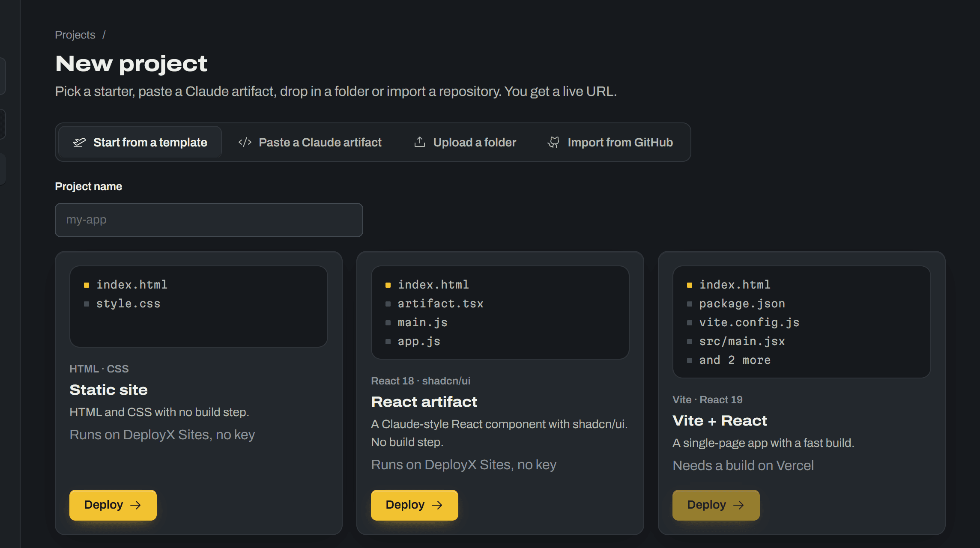The image size is (980, 548).
Task: Click the 'Needs a build on Vercel' note
Action: 743,465
